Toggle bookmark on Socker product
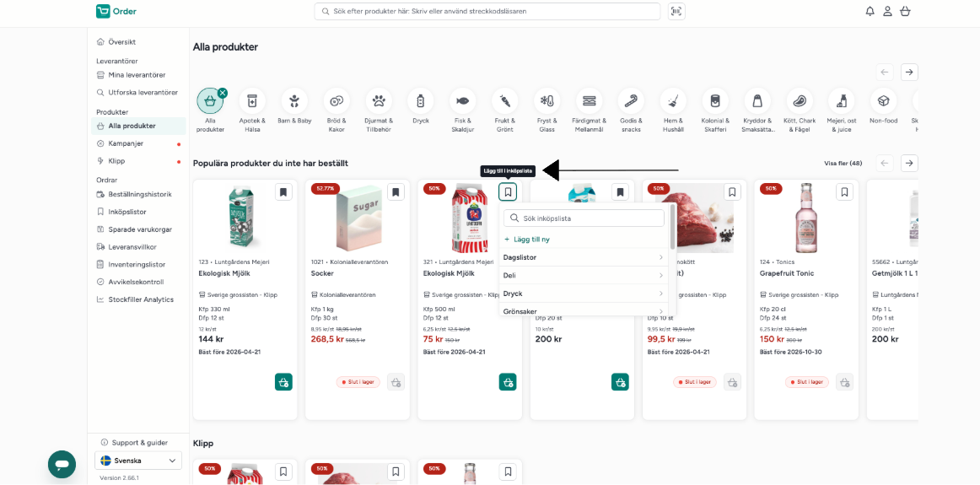This screenshot has height=485, width=980. [396, 191]
